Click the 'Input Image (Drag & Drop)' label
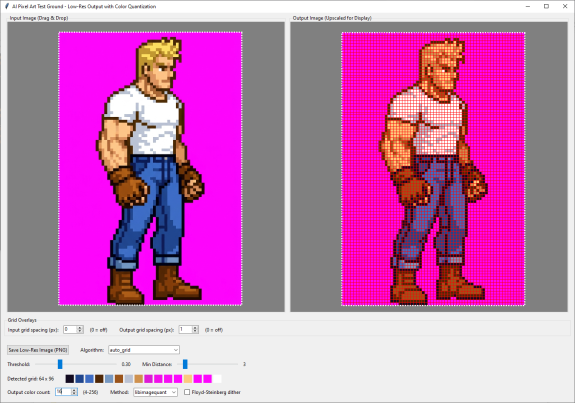 [x=39, y=18]
